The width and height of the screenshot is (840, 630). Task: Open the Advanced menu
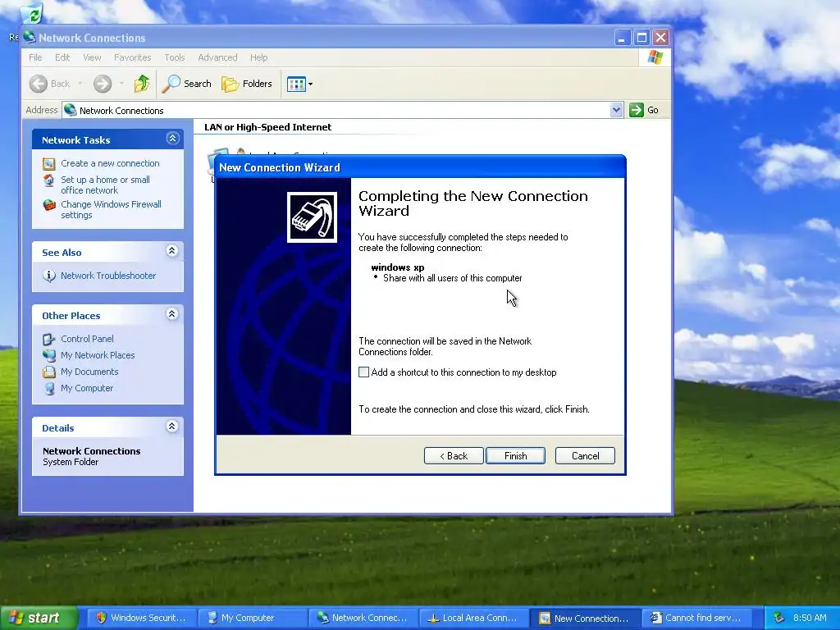coord(217,57)
